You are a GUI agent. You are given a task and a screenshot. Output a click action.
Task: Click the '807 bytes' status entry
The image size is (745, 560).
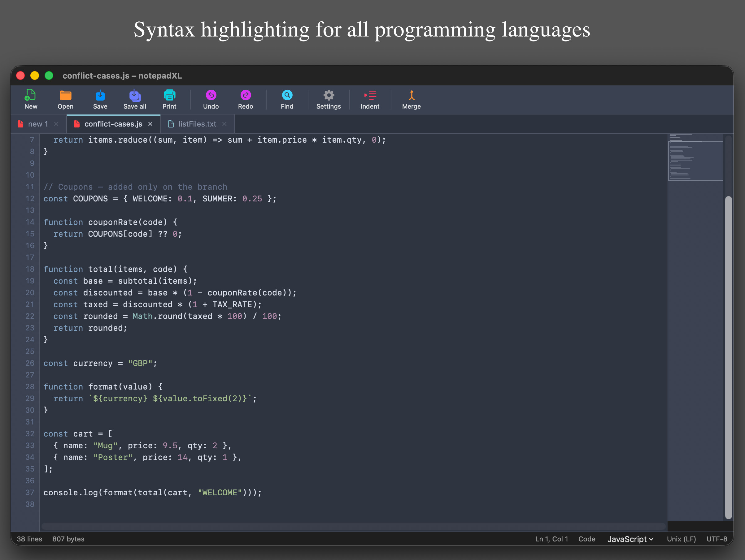pyautogui.click(x=68, y=539)
